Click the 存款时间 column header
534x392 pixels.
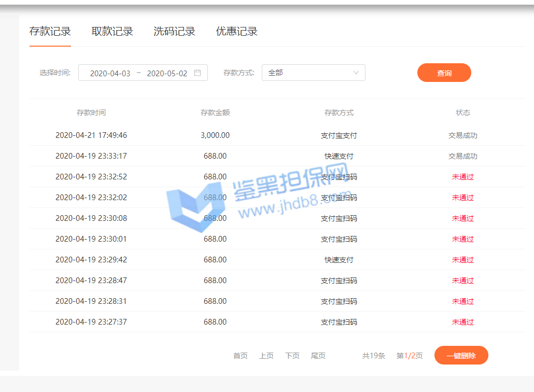coord(91,113)
